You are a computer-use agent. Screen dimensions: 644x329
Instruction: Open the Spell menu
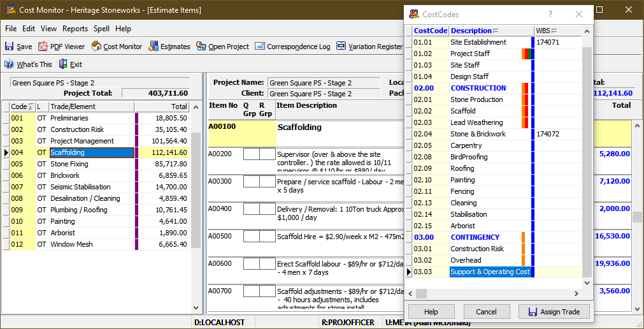101,29
